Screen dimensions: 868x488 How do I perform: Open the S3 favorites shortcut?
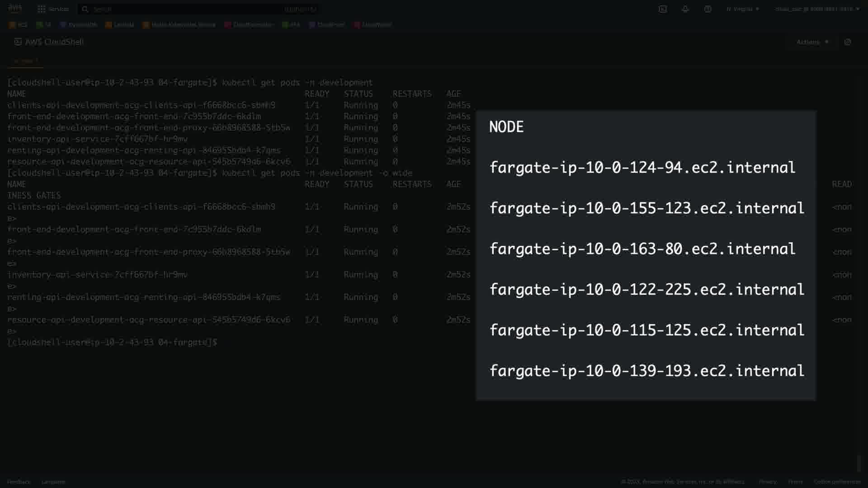pos(44,25)
